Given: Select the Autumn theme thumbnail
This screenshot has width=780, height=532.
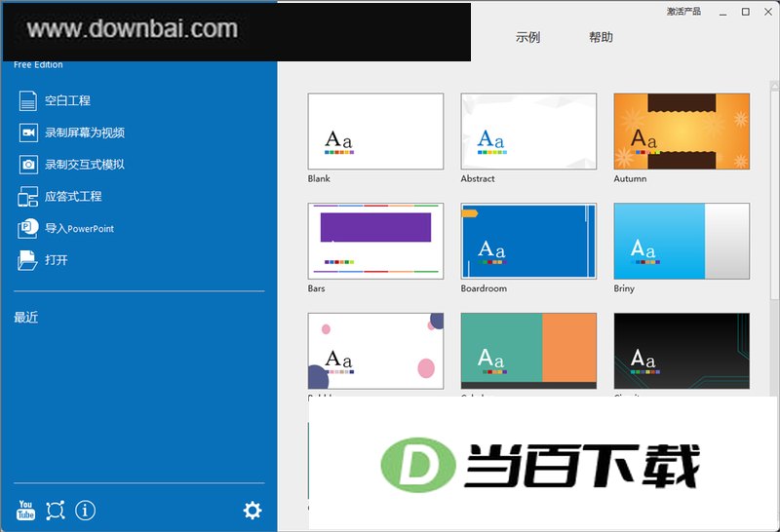Looking at the screenshot, I should coord(682,132).
